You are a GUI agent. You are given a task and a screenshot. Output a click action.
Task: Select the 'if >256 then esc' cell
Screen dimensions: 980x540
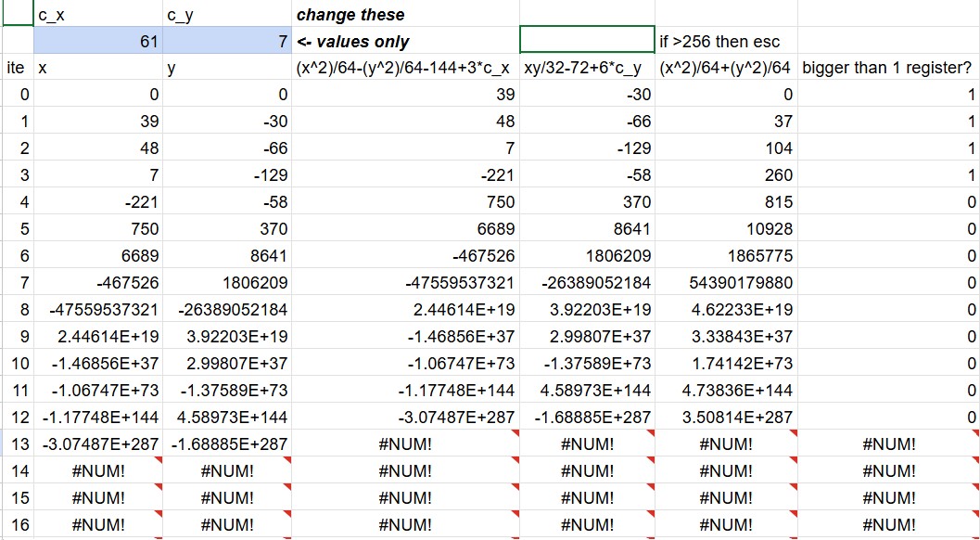(726, 41)
